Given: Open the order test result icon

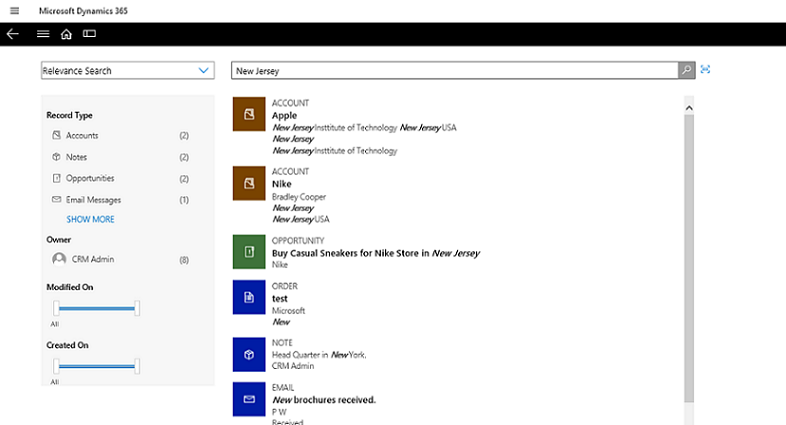Looking at the screenshot, I should click(249, 297).
